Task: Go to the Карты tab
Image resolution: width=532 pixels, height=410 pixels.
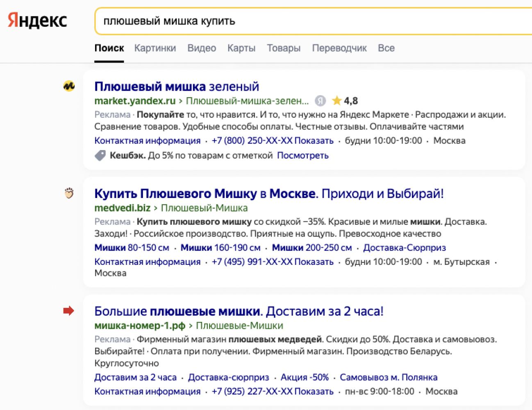Action: pos(241,48)
